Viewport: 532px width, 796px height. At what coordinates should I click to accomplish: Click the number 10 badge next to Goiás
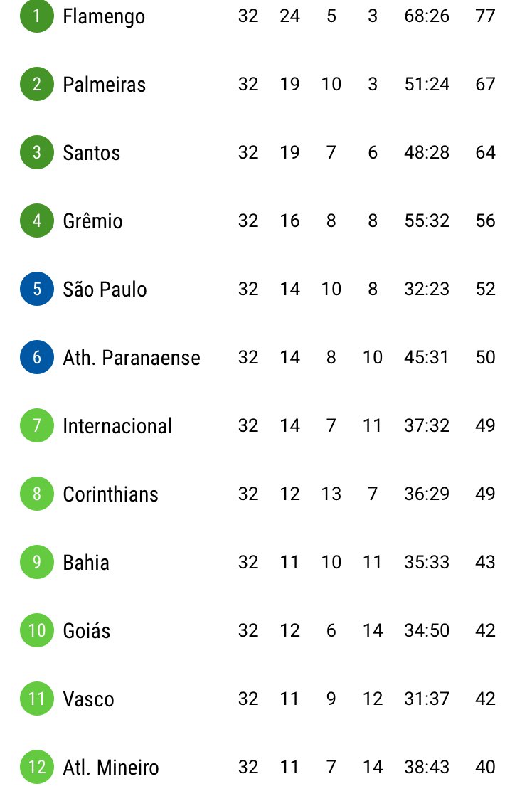[37, 630]
